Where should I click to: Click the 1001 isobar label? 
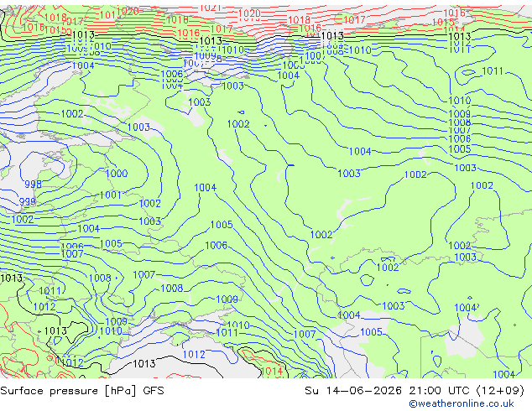point(111,195)
